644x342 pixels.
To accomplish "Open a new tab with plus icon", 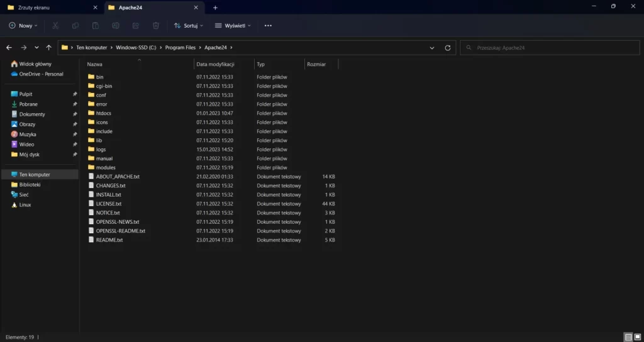I will 215,8.
